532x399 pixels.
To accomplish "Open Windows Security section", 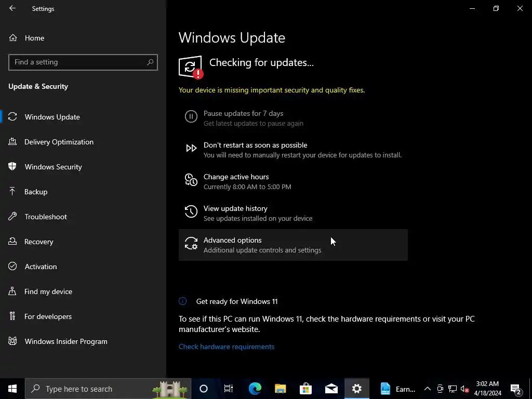I will click(83, 167).
